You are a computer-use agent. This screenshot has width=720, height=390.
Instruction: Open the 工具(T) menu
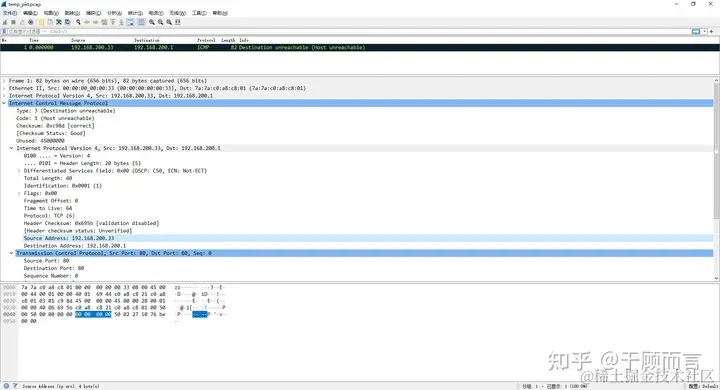click(199, 13)
